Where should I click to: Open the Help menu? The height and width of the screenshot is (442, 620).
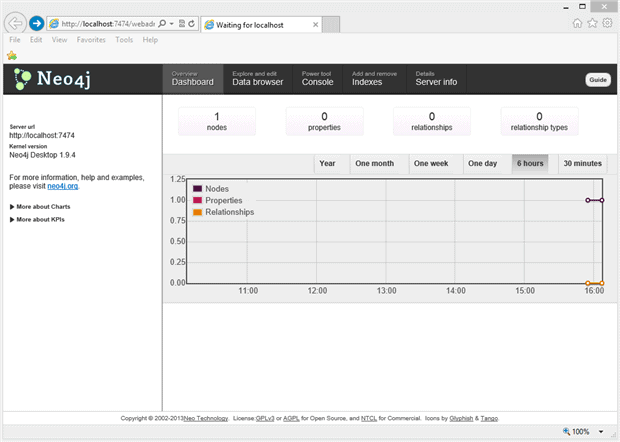(150, 40)
